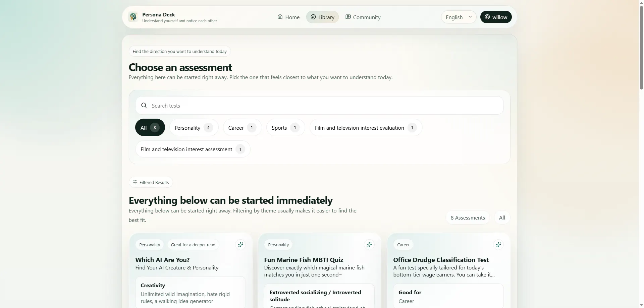Click the willow user avatar icon
Image resolution: width=644 pixels, height=308 pixels.
pos(487,17)
